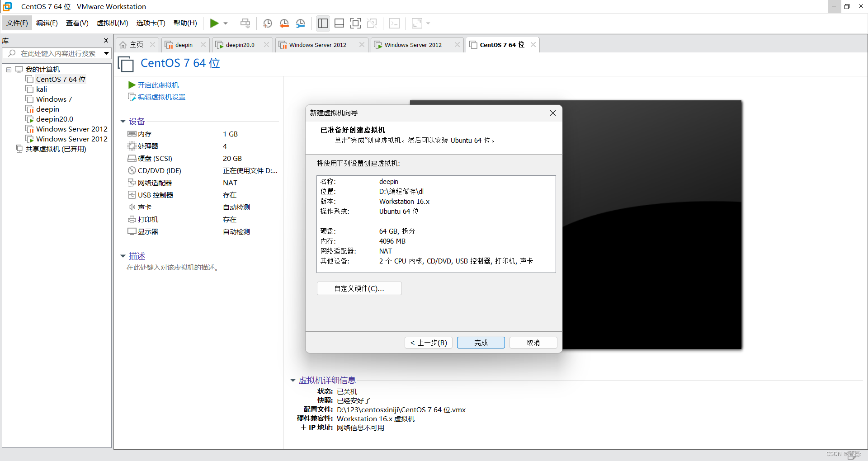Toggle the library sidebar view icon
Image resolution: width=868 pixels, height=461 pixels.
point(323,23)
